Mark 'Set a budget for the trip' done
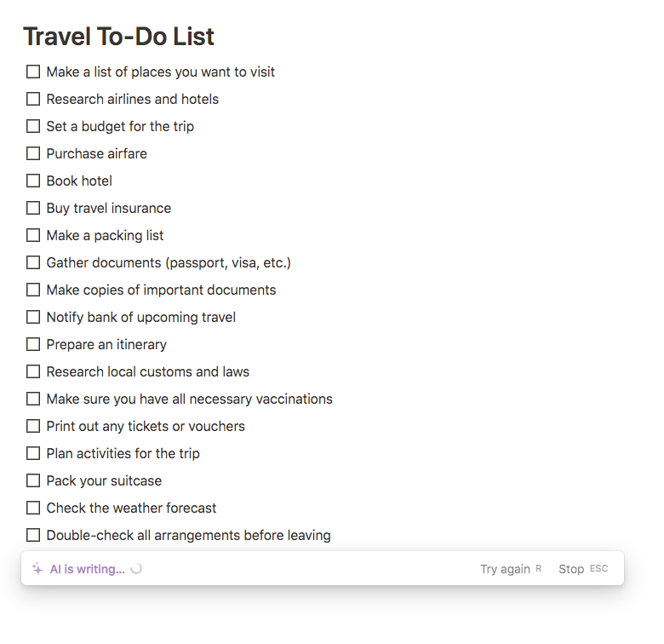 pyautogui.click(x=33, y=126)
